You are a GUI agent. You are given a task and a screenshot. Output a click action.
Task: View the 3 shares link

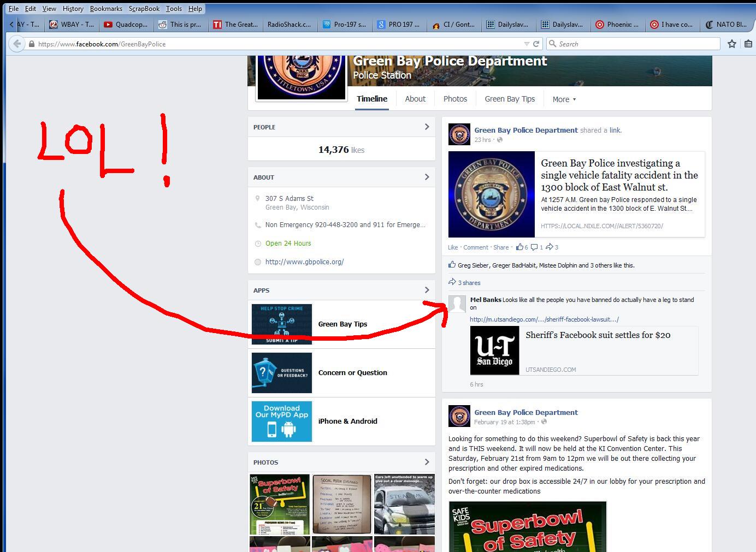coord(469,283)
